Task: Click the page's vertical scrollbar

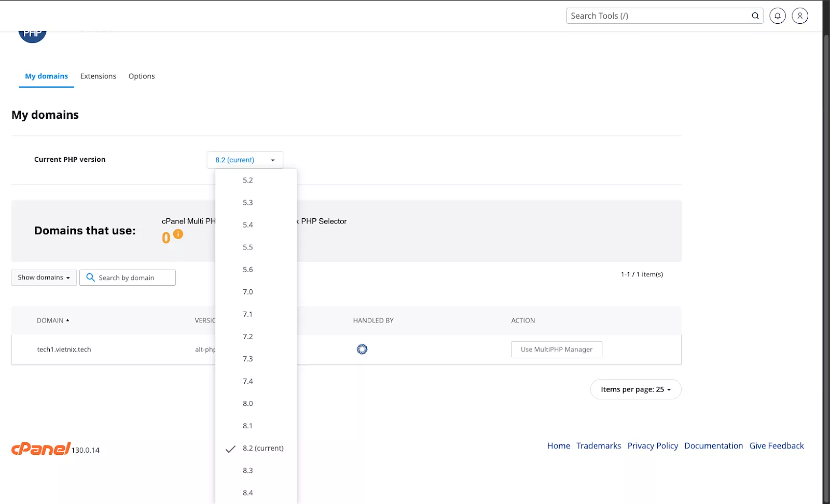Action: tap(826, 259)
